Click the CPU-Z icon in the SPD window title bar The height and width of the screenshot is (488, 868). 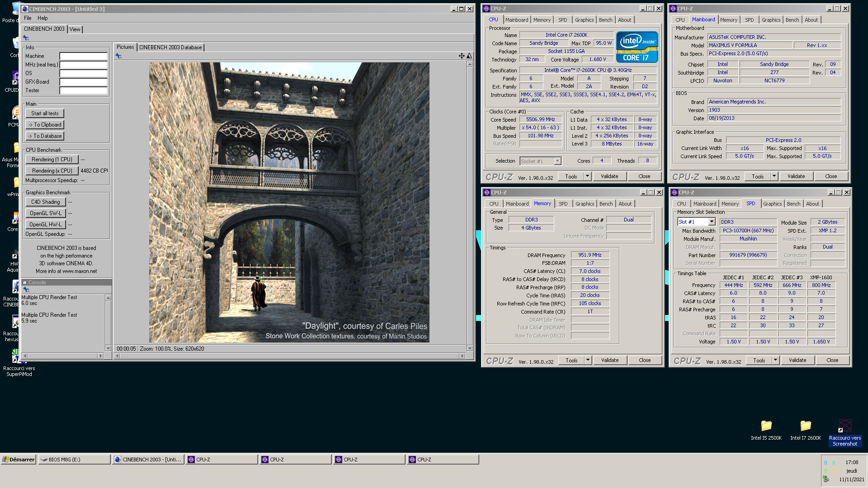[x=675, y=192]
